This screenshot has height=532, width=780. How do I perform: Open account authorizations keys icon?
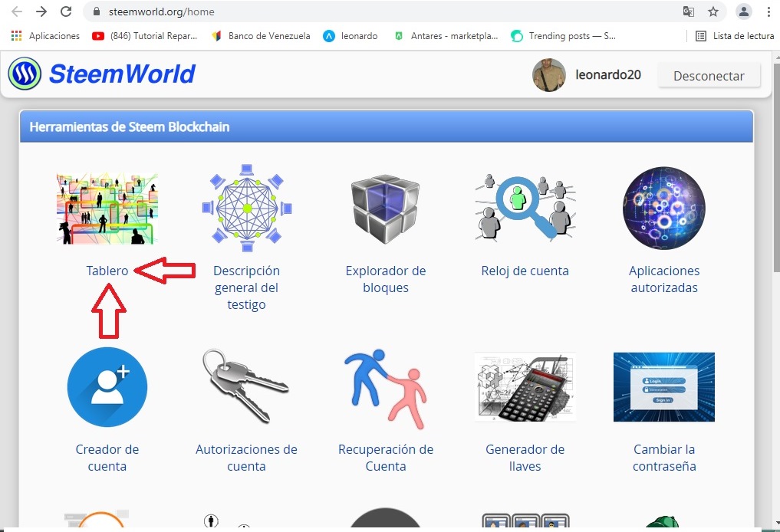(245, 386)
